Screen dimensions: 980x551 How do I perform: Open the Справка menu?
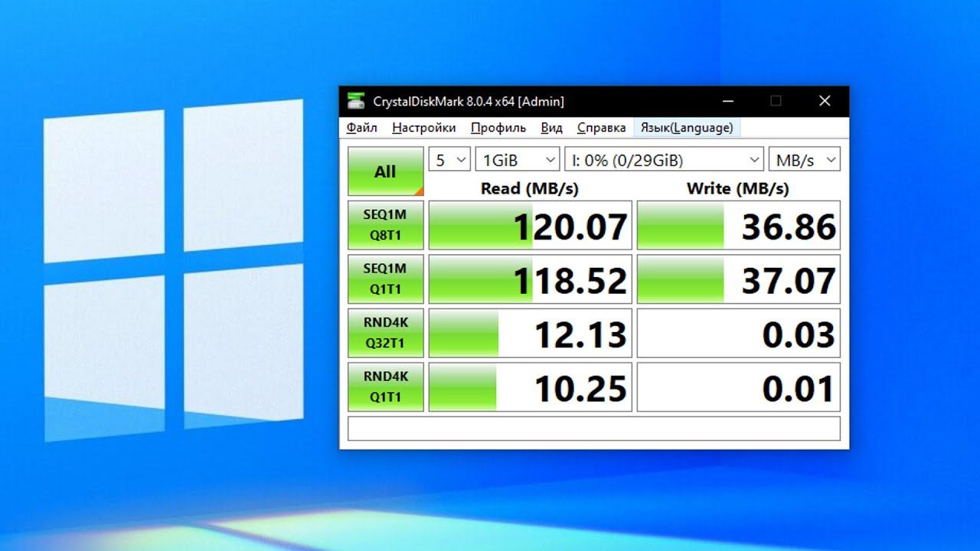601,128
